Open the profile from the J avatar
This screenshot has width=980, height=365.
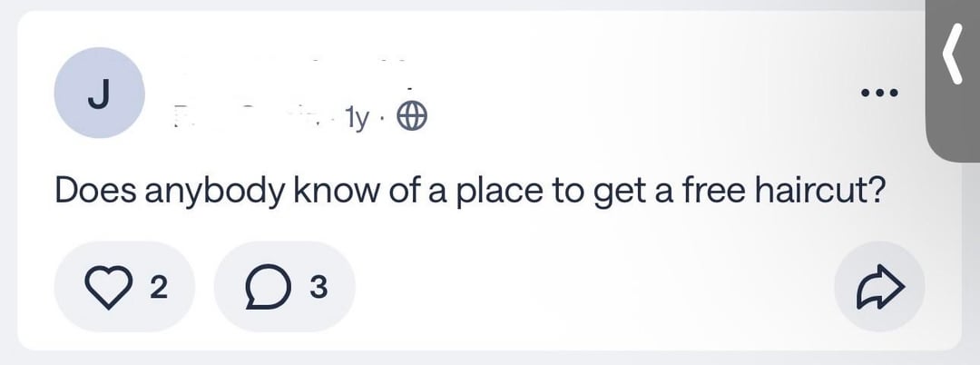pyautogui.click(x=99, y=94)
